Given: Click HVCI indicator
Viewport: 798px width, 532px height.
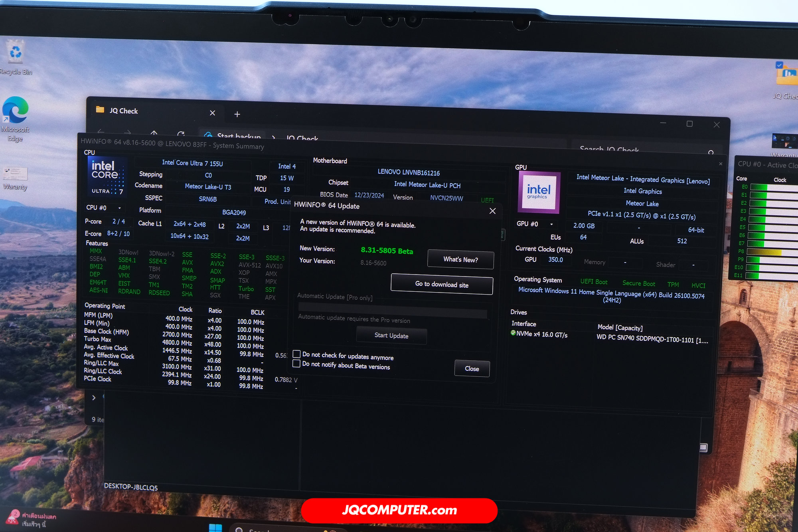Looking at the screenshot, I should [698, 285].
